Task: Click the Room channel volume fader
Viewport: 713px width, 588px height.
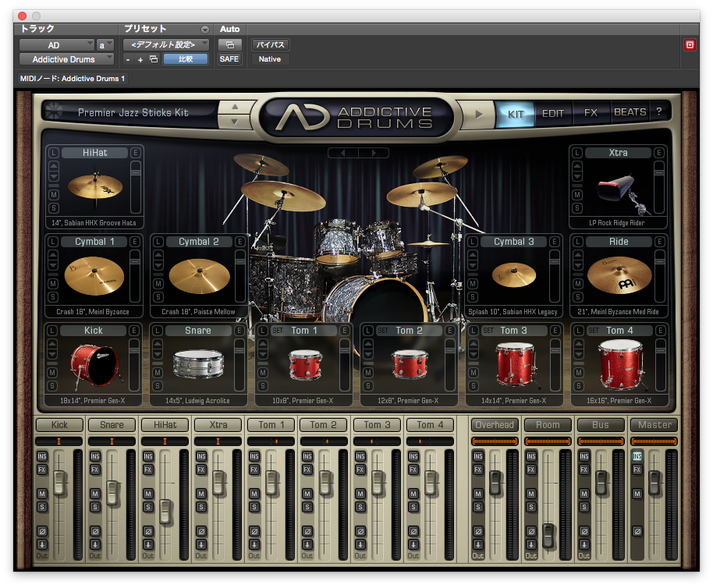Action: tap(549, 536)
